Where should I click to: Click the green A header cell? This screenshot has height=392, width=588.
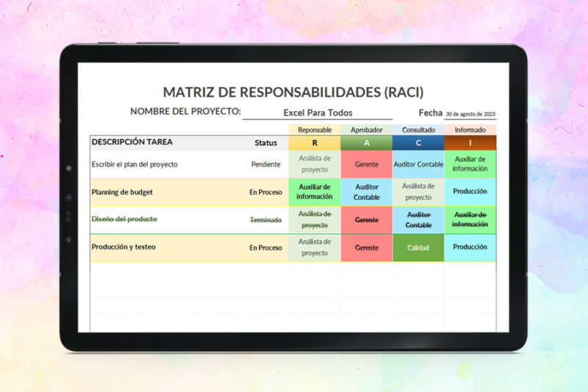click(x=366, y=143)
